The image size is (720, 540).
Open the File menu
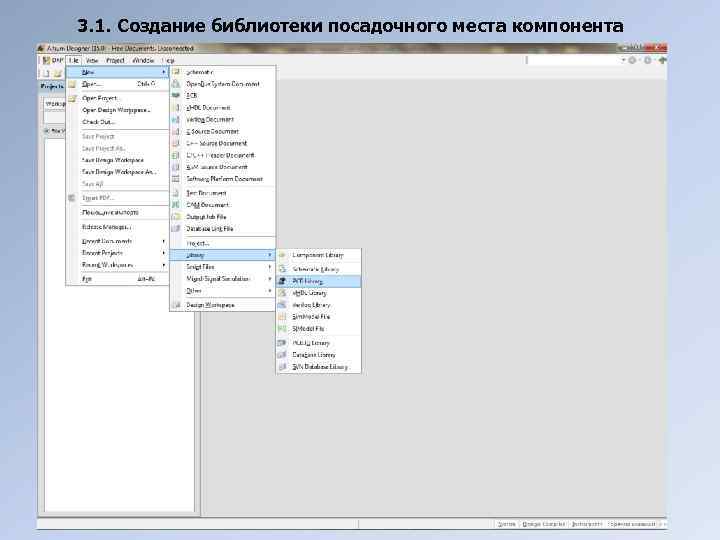tap(74, 60)
